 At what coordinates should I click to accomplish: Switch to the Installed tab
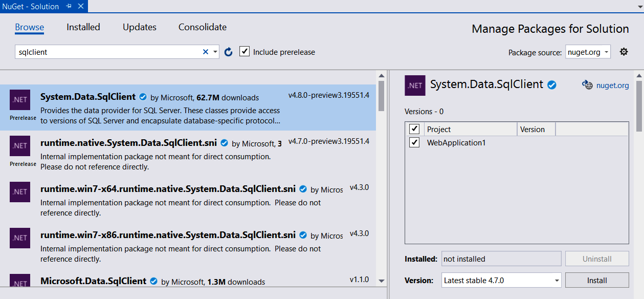[x=83, y=27]
